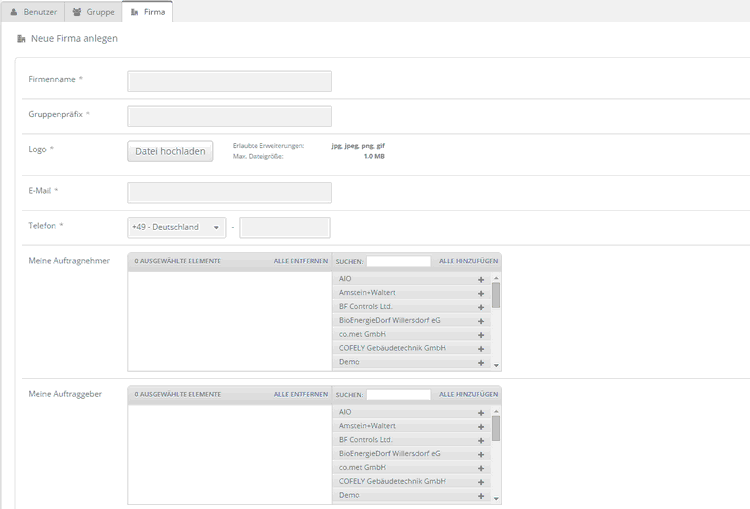Viewport: 750px width, 509px height.
Task: Add BioEnergieDorf Willersdorf eG to Meine Auftraggeber
Action: 481,454
